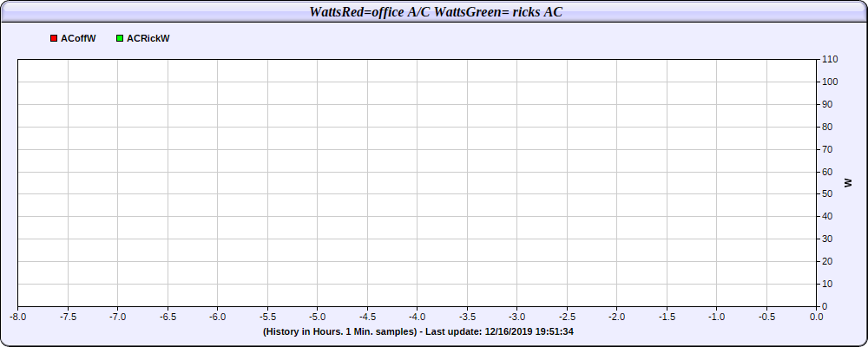Click the 'Last update: 12/16/2019 19:51:34' caption
This screenshot has height=347, width=868.
coord(499,331)
